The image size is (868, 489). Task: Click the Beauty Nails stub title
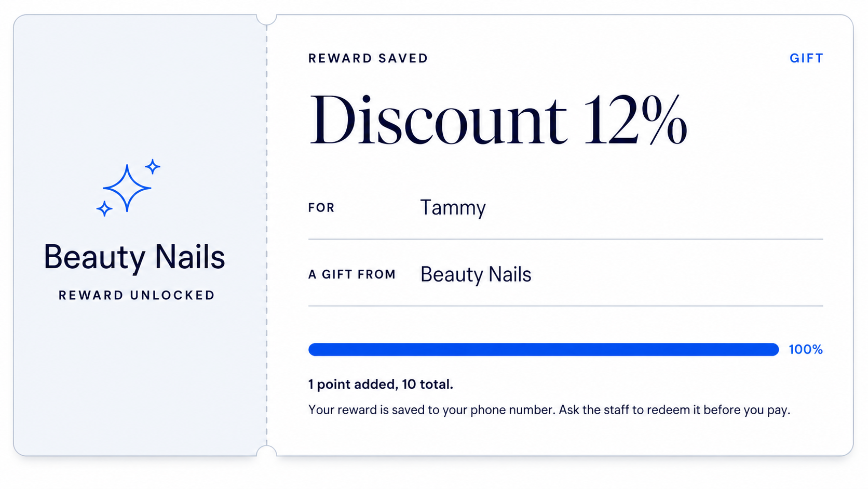point(134,257)
